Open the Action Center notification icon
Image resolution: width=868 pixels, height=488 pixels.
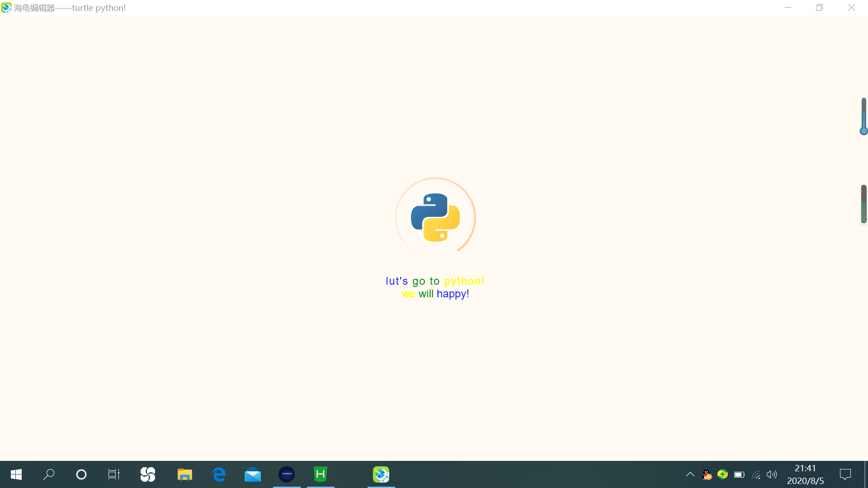pos(845,474)
